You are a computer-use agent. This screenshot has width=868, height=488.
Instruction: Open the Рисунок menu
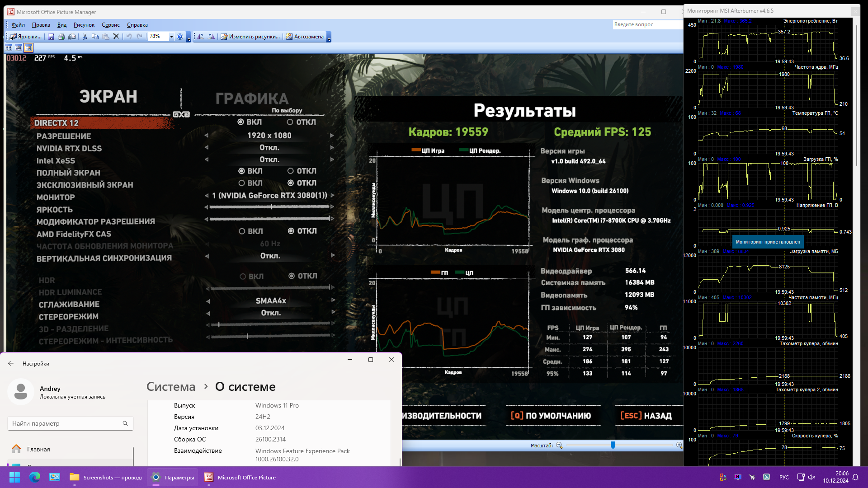(84, 25)
